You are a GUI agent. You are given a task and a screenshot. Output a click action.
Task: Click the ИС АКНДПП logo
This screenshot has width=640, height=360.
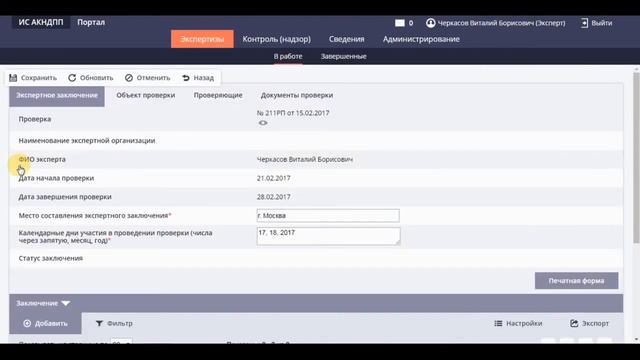pyautogui.click(x=41, y=22)
